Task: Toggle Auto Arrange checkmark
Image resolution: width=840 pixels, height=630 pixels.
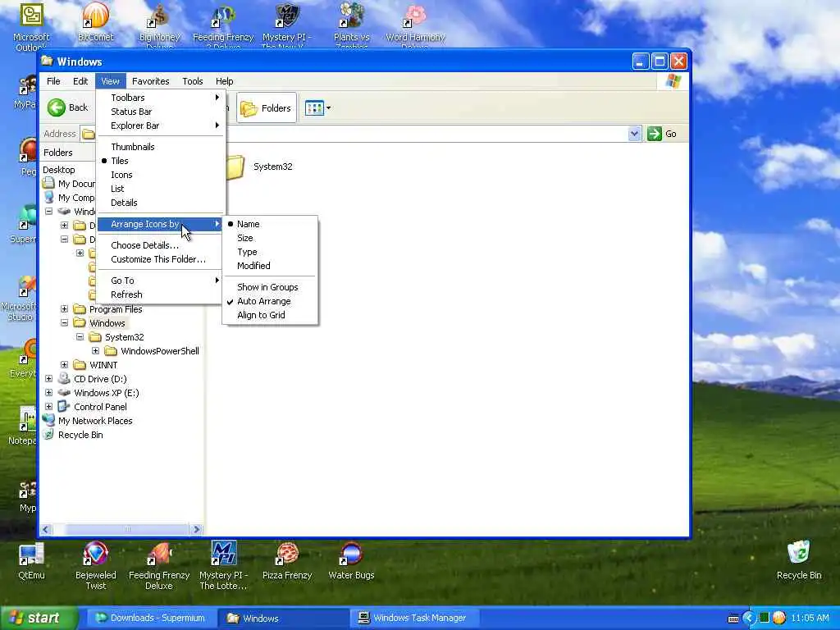Action: coord(270,301)
